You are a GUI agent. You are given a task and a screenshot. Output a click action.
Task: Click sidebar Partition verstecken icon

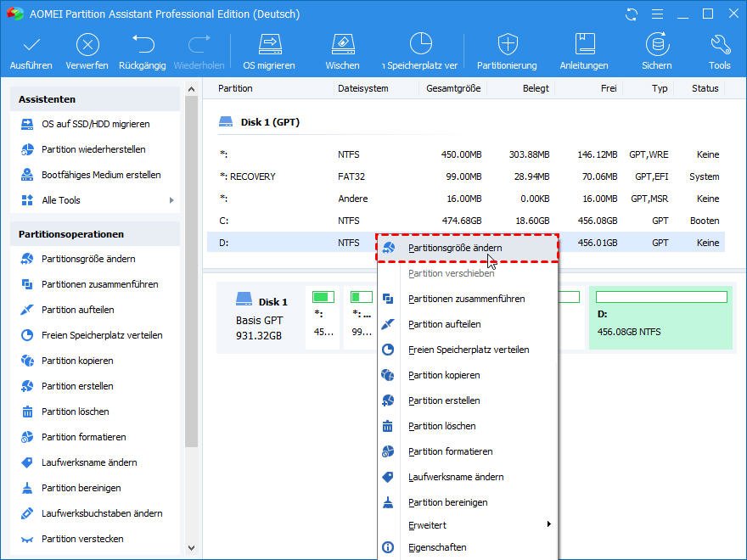pyautogui.click(x=27, y=539)
